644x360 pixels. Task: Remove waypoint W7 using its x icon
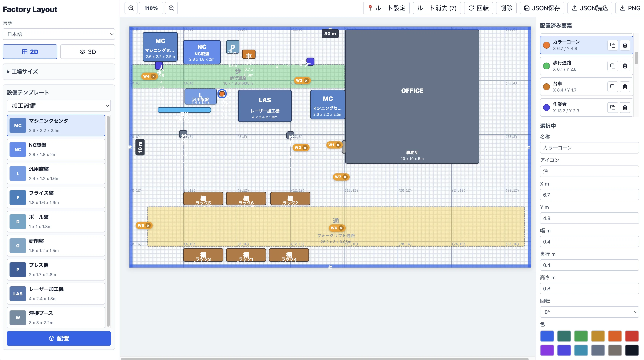click(345, 177)
